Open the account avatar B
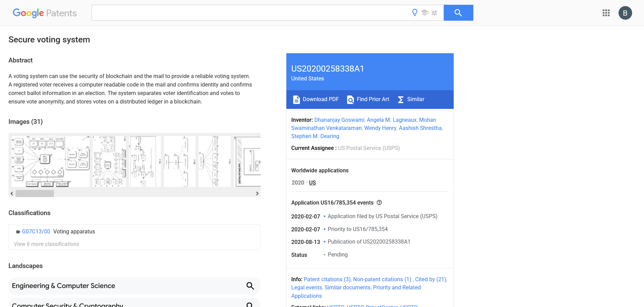The width and height of the screenshot is (644, 307). point(625,13)
